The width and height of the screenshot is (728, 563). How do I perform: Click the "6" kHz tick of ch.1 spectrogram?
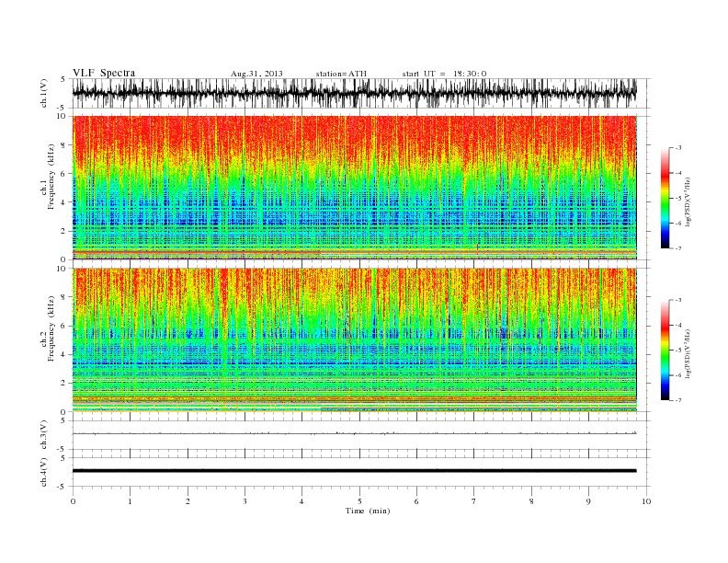click(x=64, y=174)
